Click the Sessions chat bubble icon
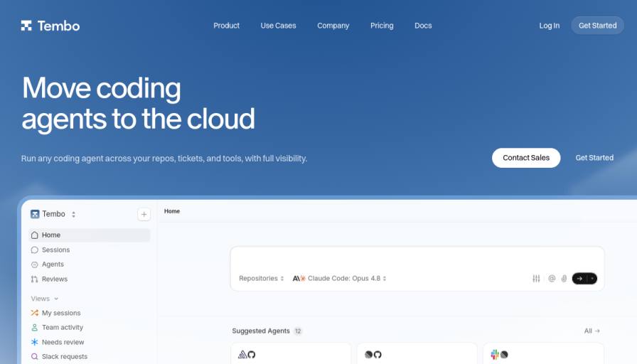 pyautogui.click(x=35, y=250)
